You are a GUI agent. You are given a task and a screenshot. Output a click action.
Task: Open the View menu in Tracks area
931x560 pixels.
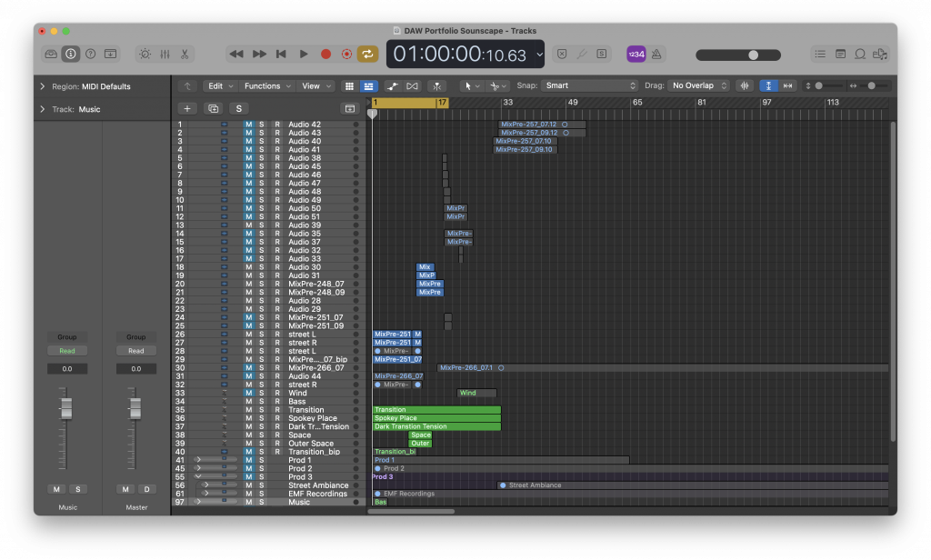point(315,86)
